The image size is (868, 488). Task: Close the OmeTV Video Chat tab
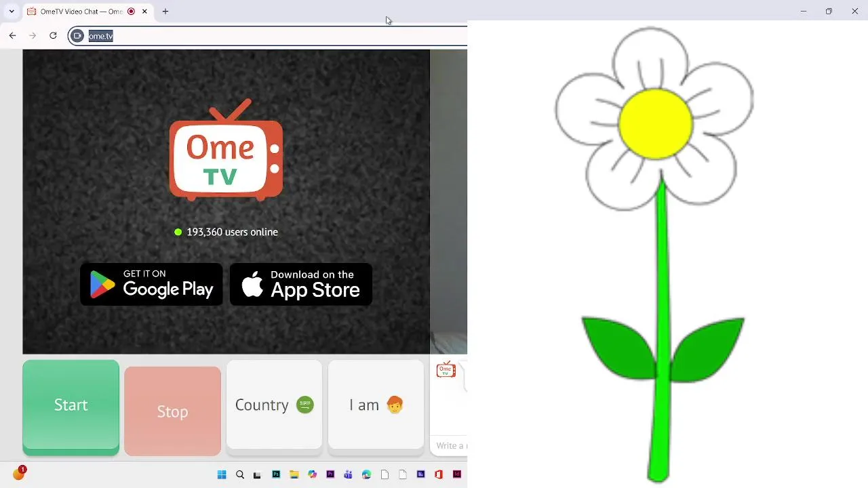point(144,12)
